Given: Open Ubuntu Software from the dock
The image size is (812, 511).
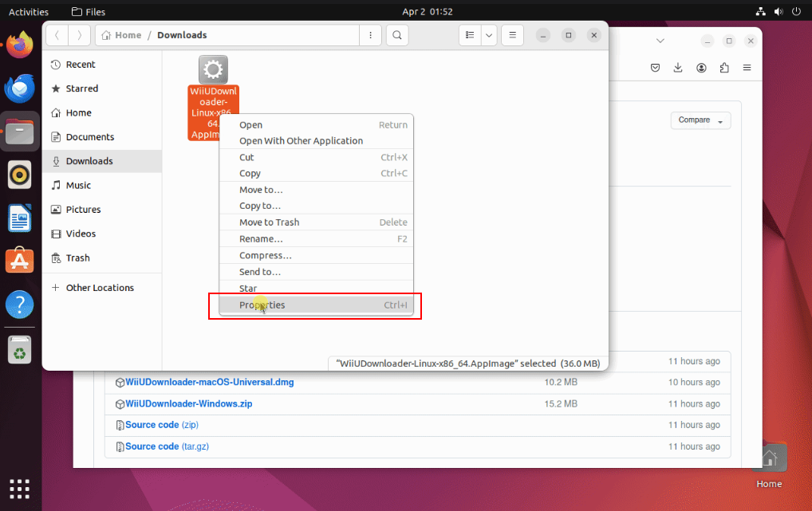Looking at the screenshot, I should click(x=20, y=261).
